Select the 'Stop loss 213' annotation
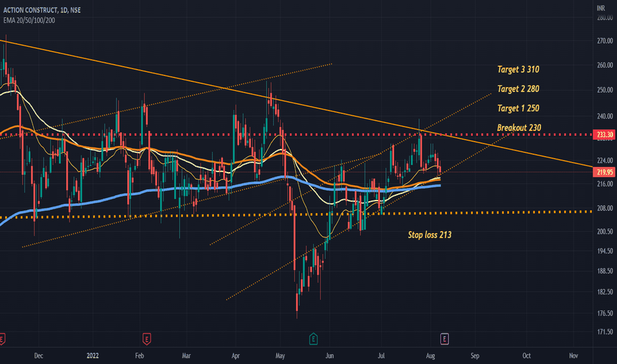Viewport: 617px width, 364px height. pyautogui.click(x=430, y=235)
